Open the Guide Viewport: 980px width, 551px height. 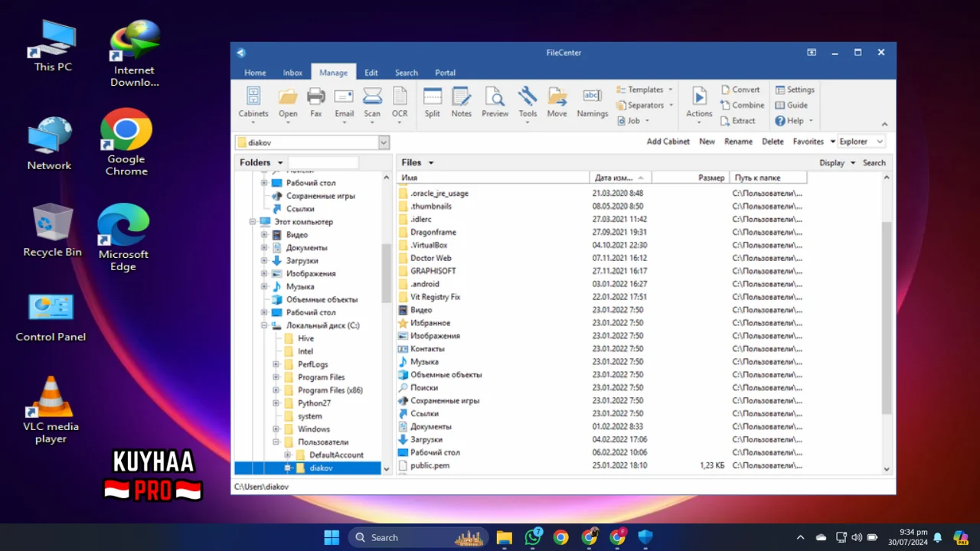pos(792,105)
